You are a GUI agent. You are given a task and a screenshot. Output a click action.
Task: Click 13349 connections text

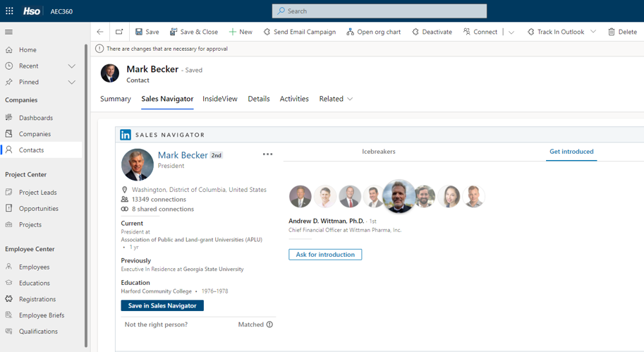point(159,199)
